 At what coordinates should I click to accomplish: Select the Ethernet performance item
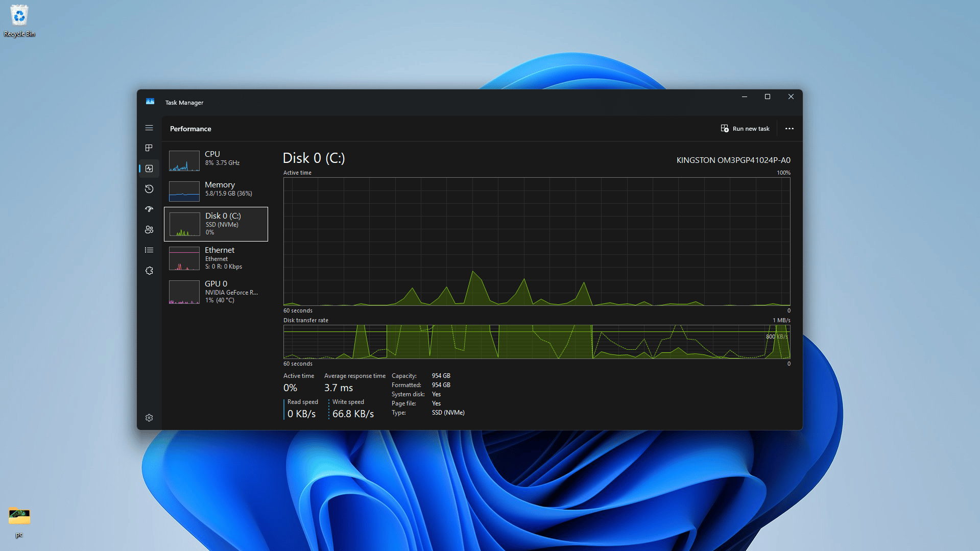tap(216, 258)
